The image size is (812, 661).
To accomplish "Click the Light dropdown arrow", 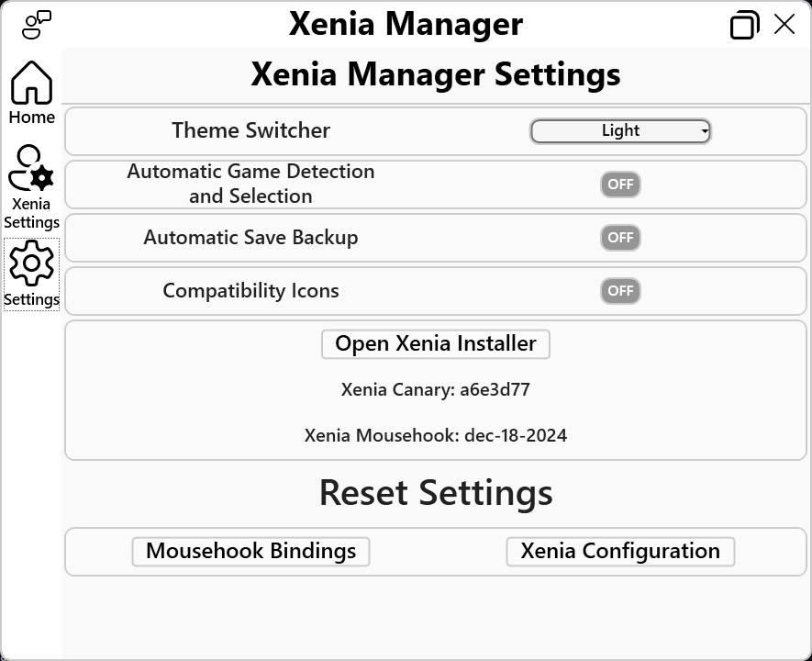I will (x=705, y=131).
